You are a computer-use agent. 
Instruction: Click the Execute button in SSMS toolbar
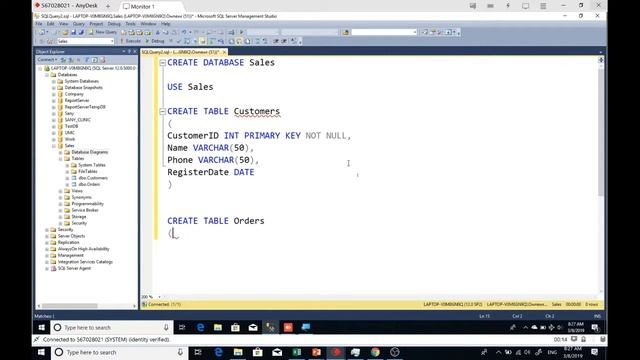coord(130,41)
